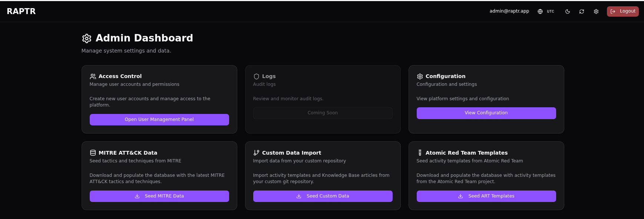Viewport: 644px width, 219px height.
Task: Click admin@raptr.app account label
Action: (509, 11)
